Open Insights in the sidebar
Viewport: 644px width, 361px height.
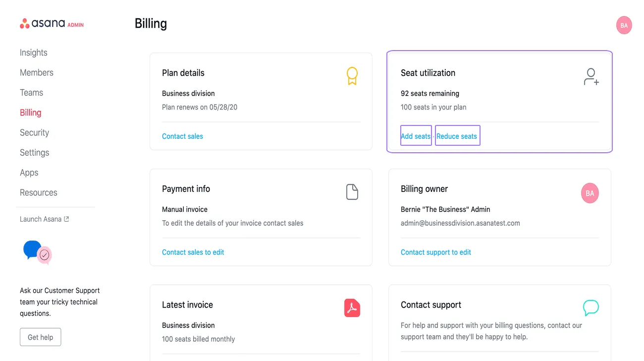tap(34, 53)
